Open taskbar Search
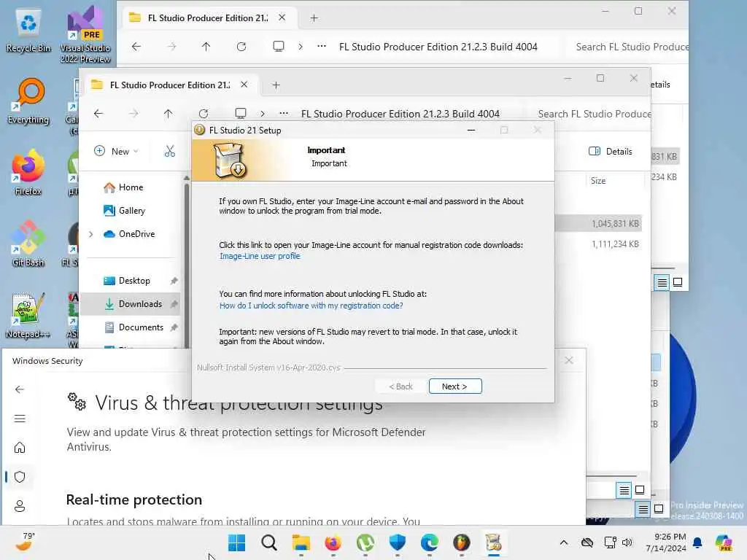This screenshot has width=747, height=560. click(268, 542)
